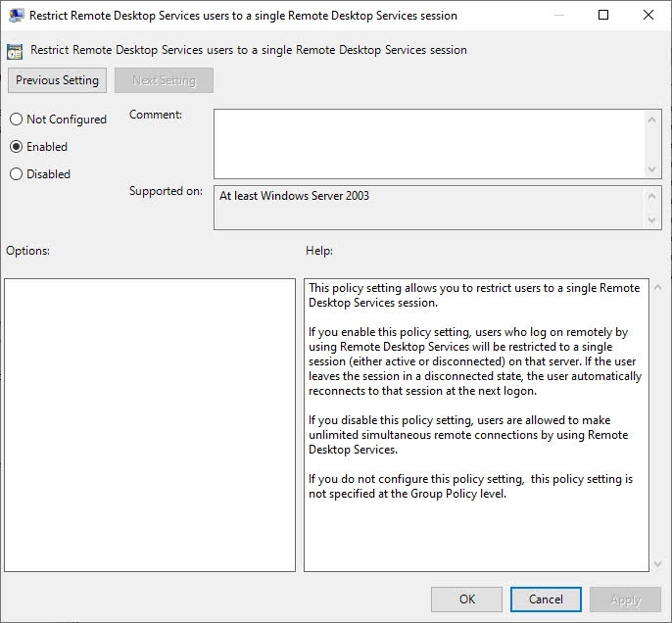Click Help pane scroll down arrow
672x623 pixels.
pyautogui.click(x=658, y=564)
